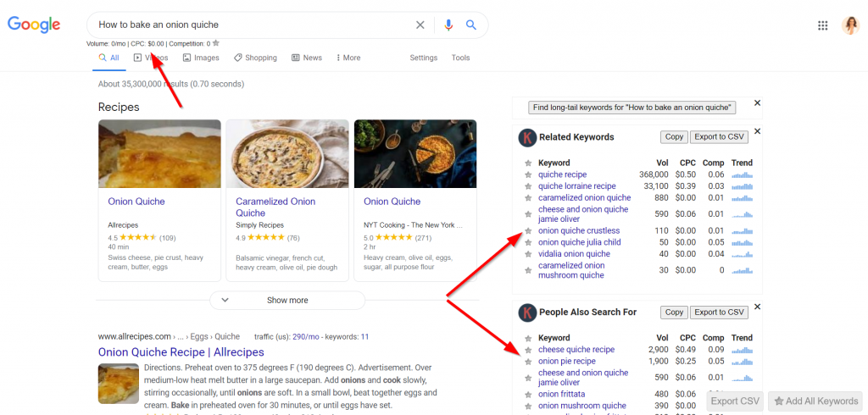Click the magnifying glass search icon

[471, 25]
